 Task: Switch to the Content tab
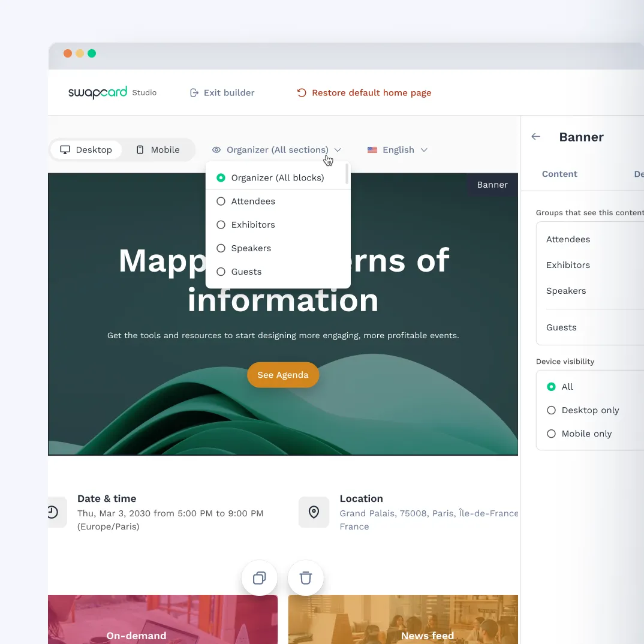[x=559, y=174]
